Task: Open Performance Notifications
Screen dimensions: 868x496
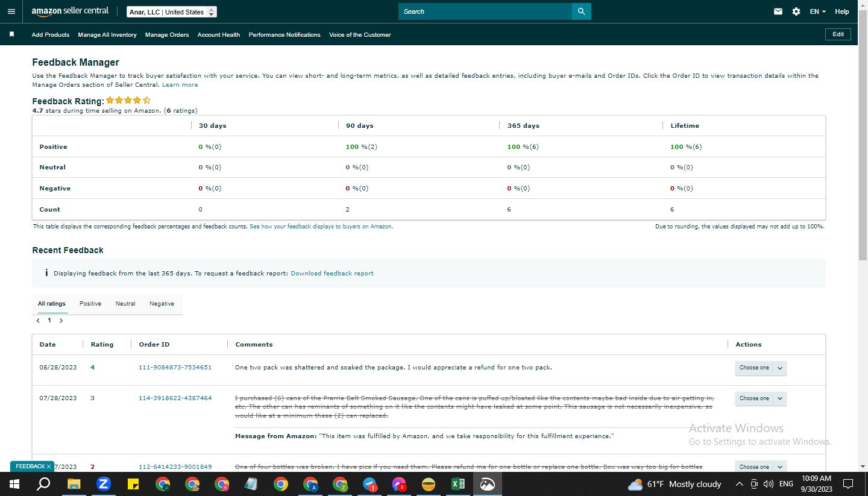Action: pyautogui.click(x=285, y=35)
